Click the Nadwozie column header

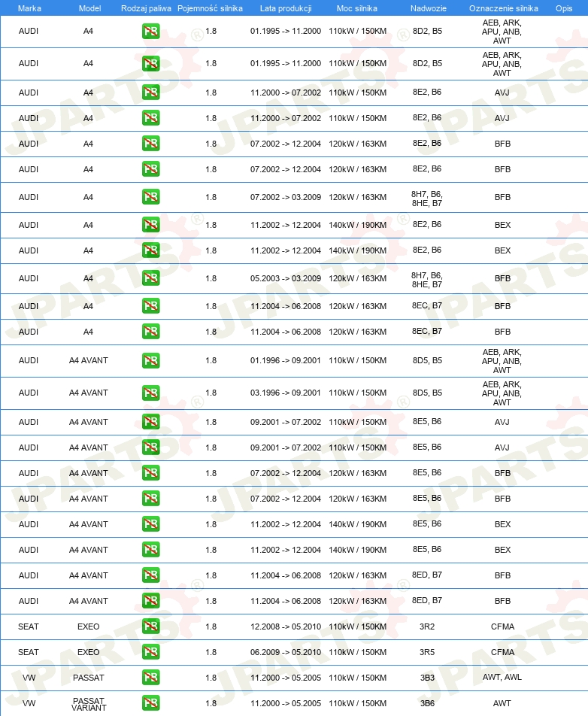[x=429, y=8]
